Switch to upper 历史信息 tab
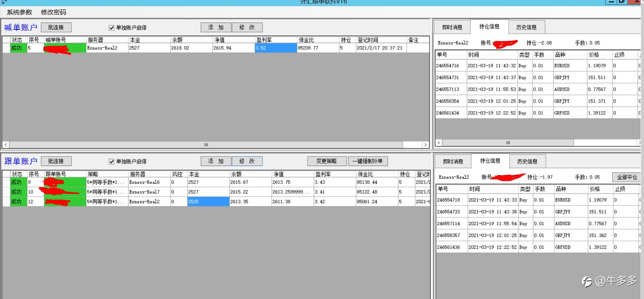Screen dimensions: 644x299 [x=526, y=27]
